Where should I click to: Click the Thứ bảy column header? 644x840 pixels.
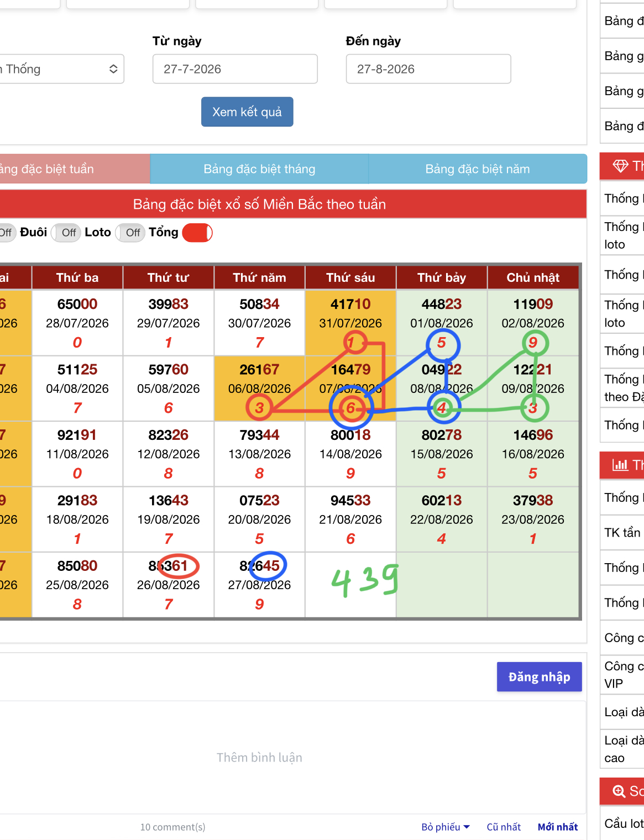click(x=442, y=277)
